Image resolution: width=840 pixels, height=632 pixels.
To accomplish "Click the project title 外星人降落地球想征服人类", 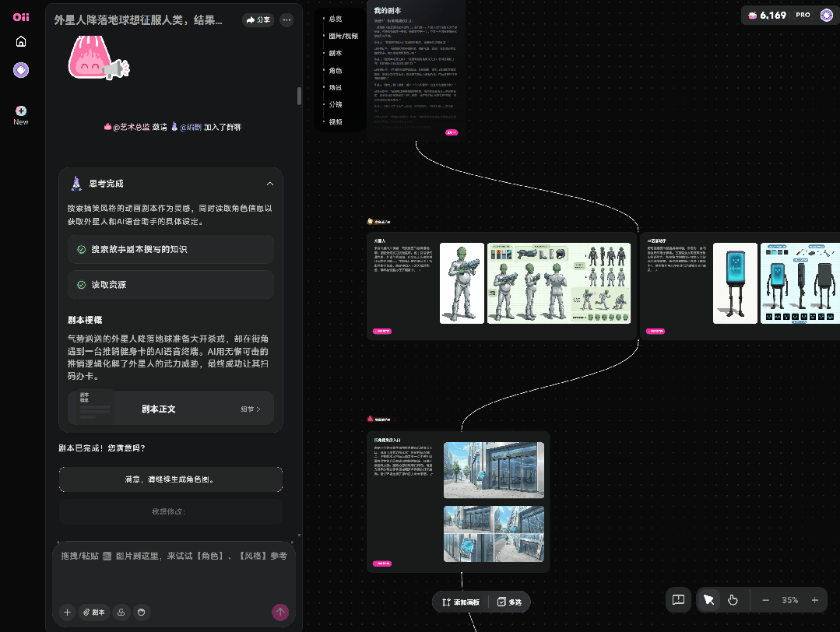I will tap(138, 19).
